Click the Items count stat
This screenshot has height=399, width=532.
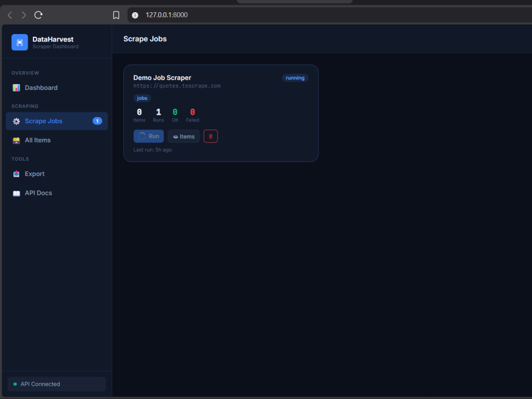tap(139, 115)
